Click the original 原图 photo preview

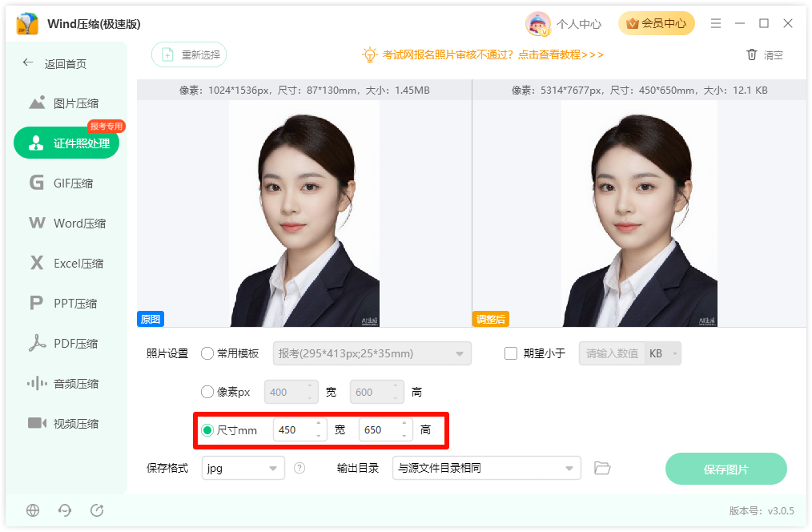point(304,213)
